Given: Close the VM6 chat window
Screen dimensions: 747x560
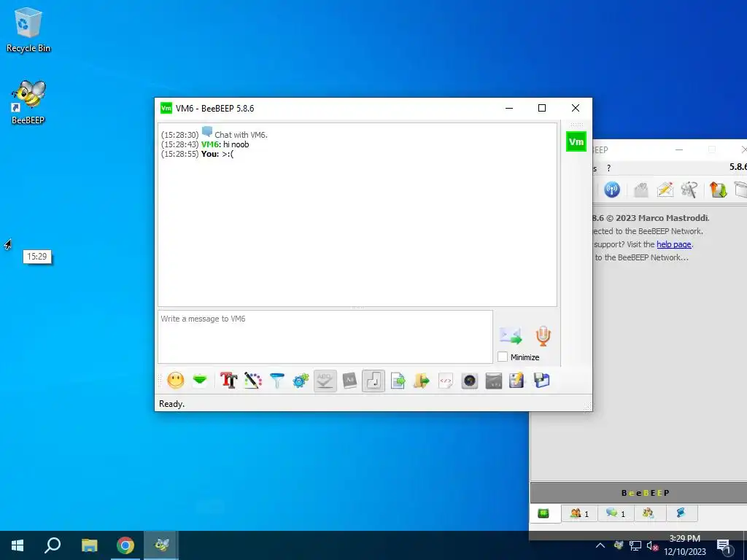Looking at the screenshot, I should pos(576,108).
